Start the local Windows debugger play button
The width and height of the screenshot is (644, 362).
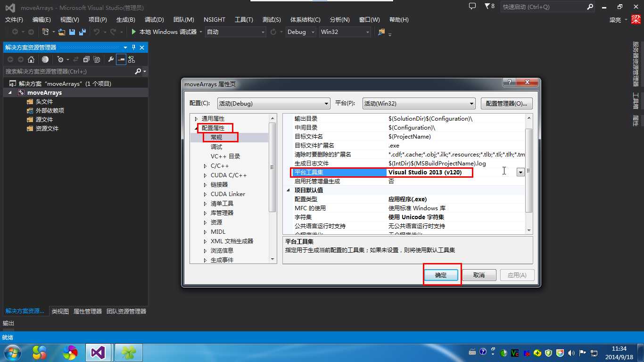(134, 32)
